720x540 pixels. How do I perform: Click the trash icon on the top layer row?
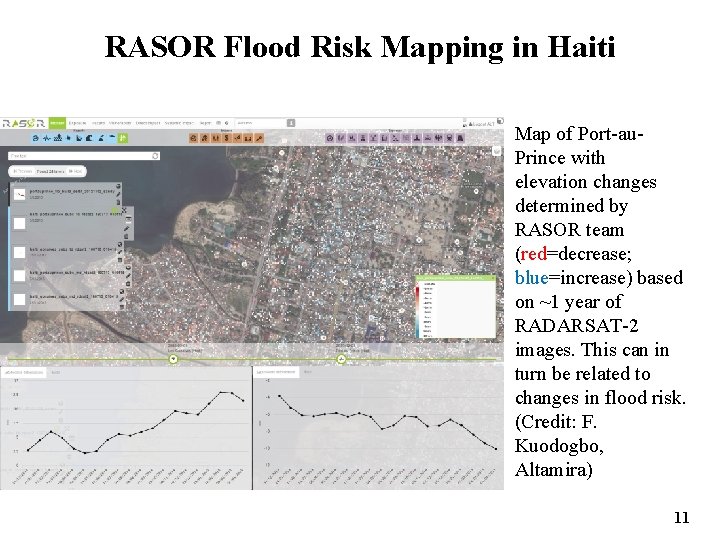point(118,202)
